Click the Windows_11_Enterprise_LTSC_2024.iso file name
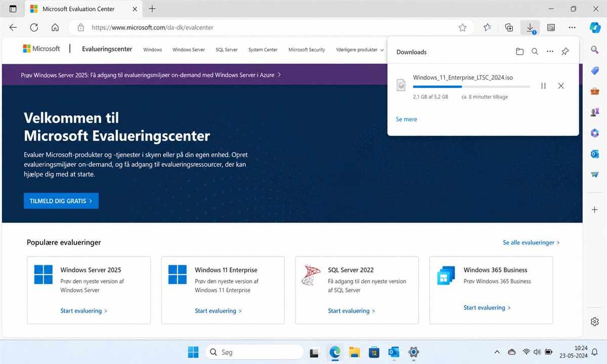Viewport: 607px width, 364px height. [463, 77]
